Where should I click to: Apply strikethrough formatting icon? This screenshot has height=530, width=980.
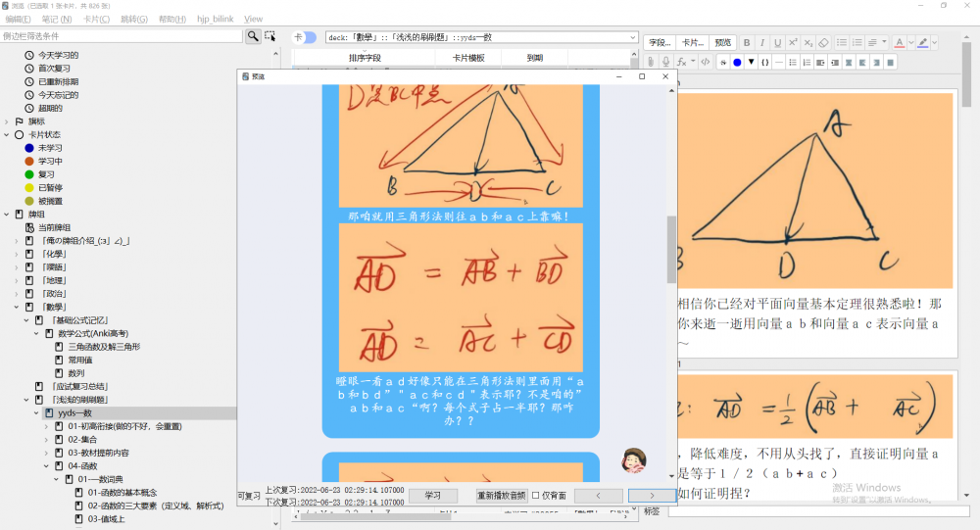pos(723,62)
